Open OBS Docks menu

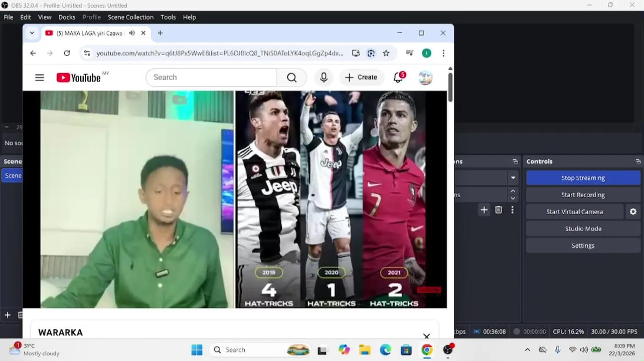(x=67, y=17)
